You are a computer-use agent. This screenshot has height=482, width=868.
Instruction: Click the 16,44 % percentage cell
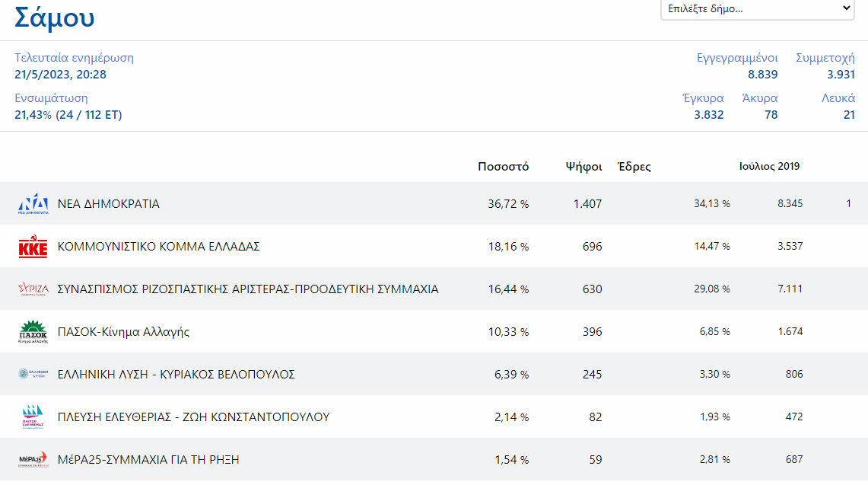coord(508,289)
